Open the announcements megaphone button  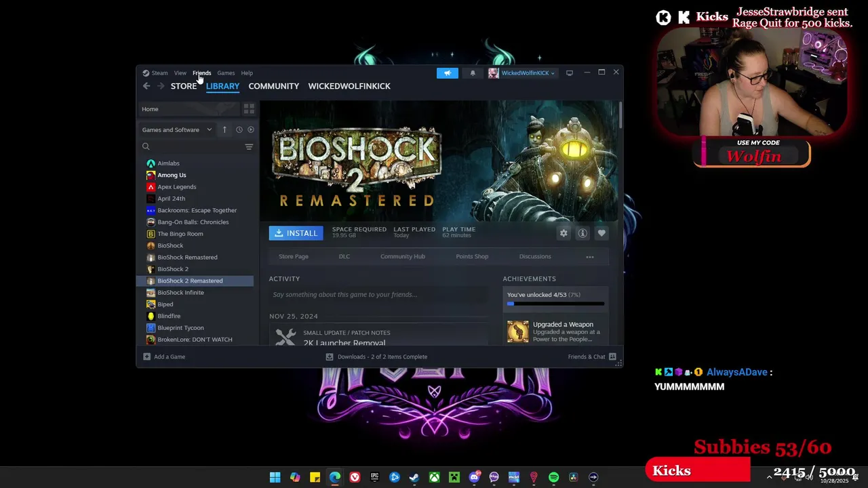click(448, 73)
